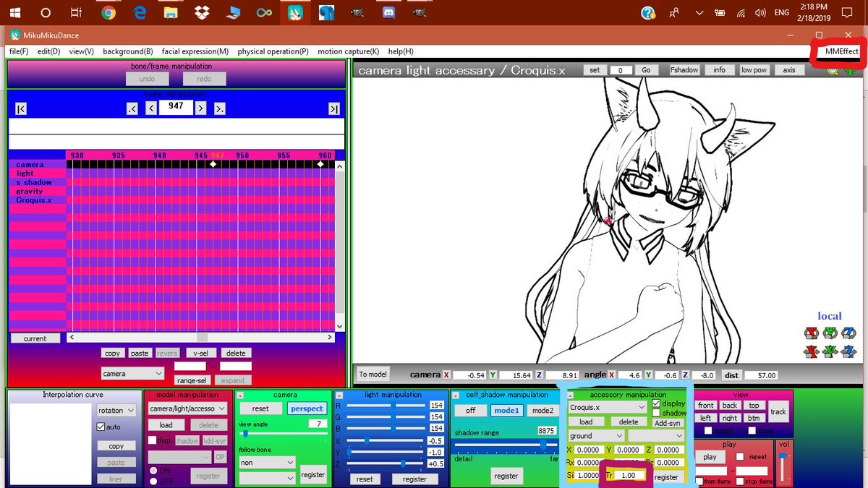The image size is (868, 488).
Task: Click the green Y-axis icon in bottom row under local
Action: [830, 352]
